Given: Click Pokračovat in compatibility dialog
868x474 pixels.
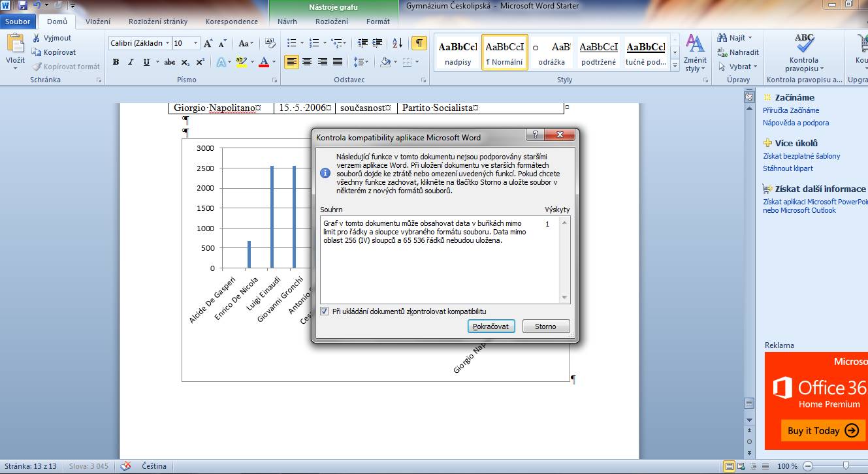Looking at the screenshot, I should [492, 326].
